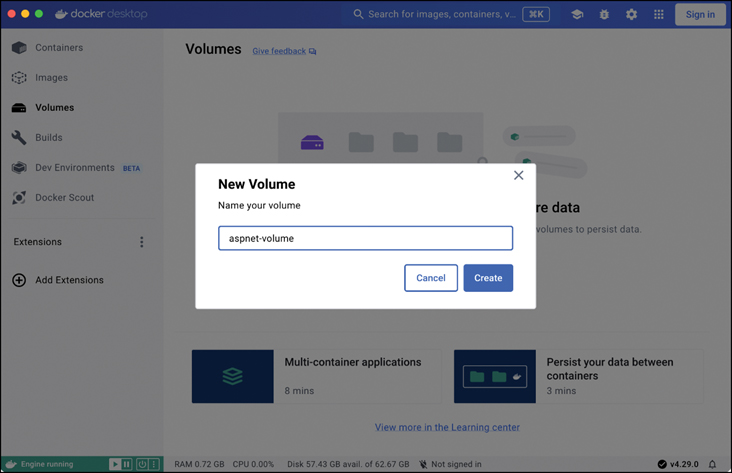This screenshot has height=473, width=732.
Task: Click Create to make the volume
Action: 488,278
